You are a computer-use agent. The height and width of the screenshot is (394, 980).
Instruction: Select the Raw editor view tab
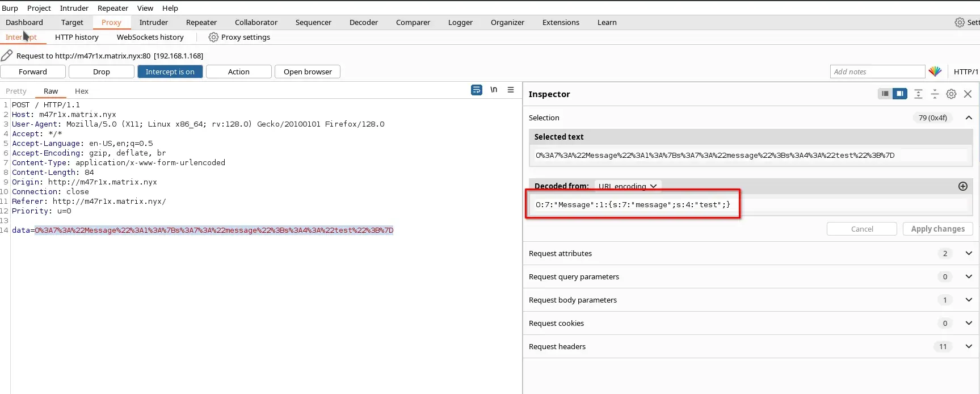[51, 91]
